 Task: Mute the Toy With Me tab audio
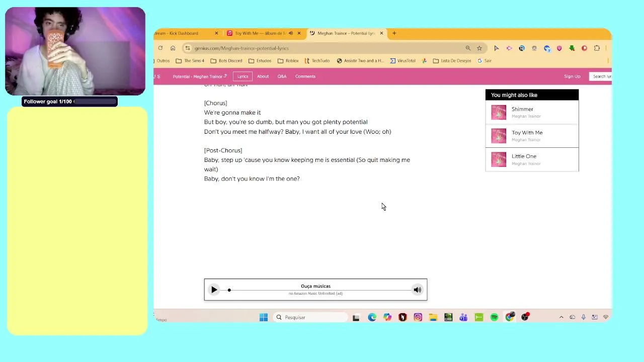click(290, 33)
